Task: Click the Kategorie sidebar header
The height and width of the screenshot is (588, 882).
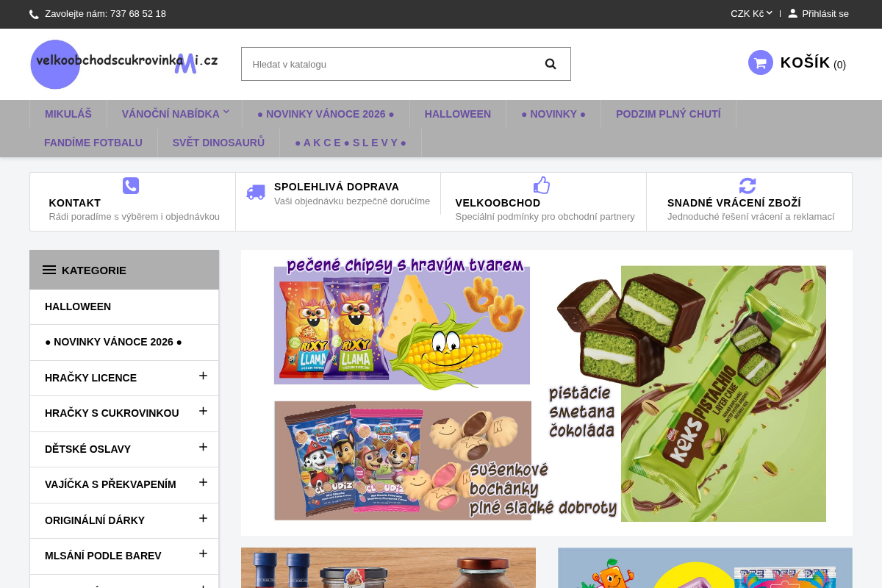Action: pos(124,270)
